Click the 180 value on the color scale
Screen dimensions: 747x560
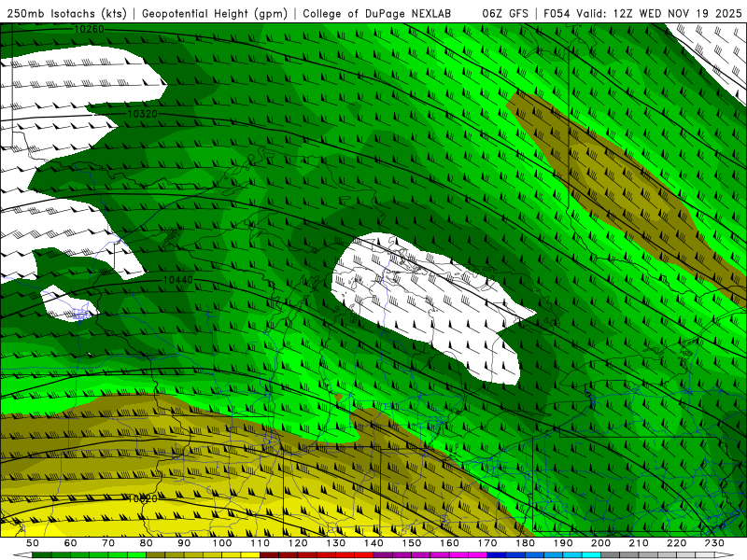(x=525, y=543)
